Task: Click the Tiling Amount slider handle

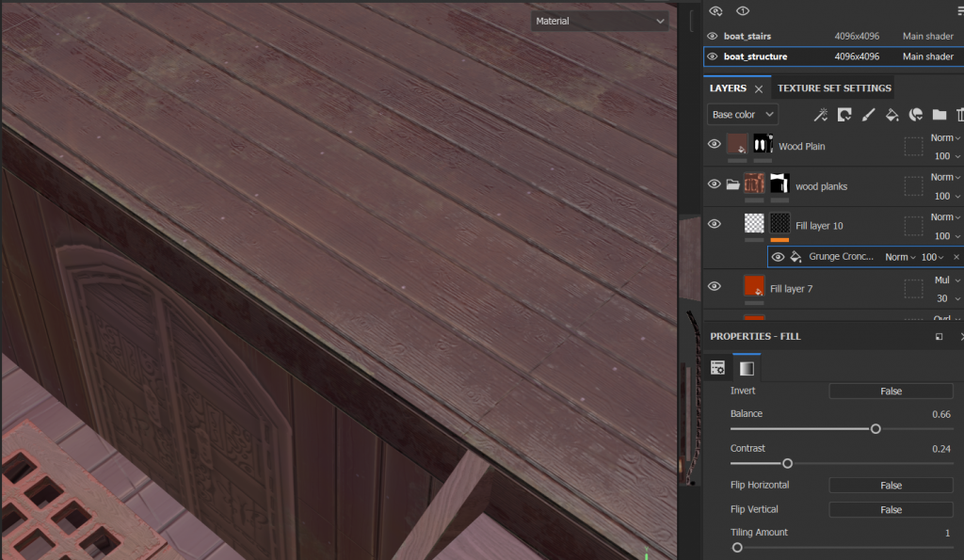Action: click(x=737, y=547)
